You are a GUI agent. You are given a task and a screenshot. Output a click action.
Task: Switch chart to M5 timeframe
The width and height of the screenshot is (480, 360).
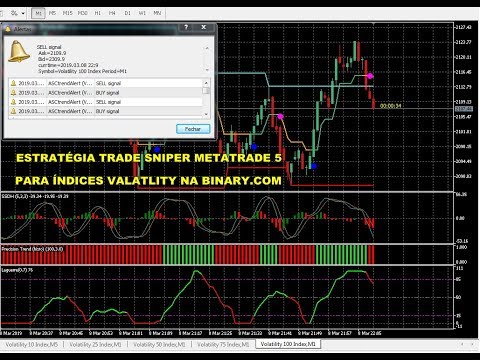pyautogui.click(x=52, y=13)
